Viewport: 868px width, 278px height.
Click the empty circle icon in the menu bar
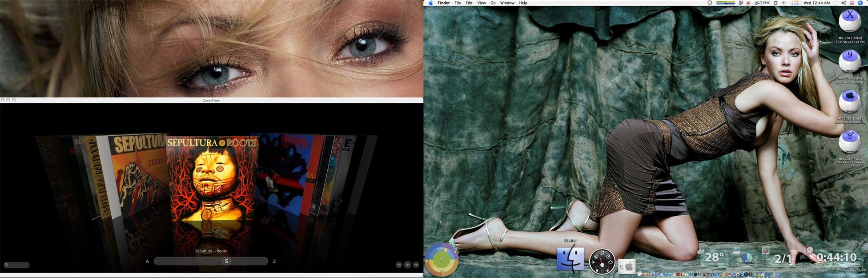click(710, 3)
